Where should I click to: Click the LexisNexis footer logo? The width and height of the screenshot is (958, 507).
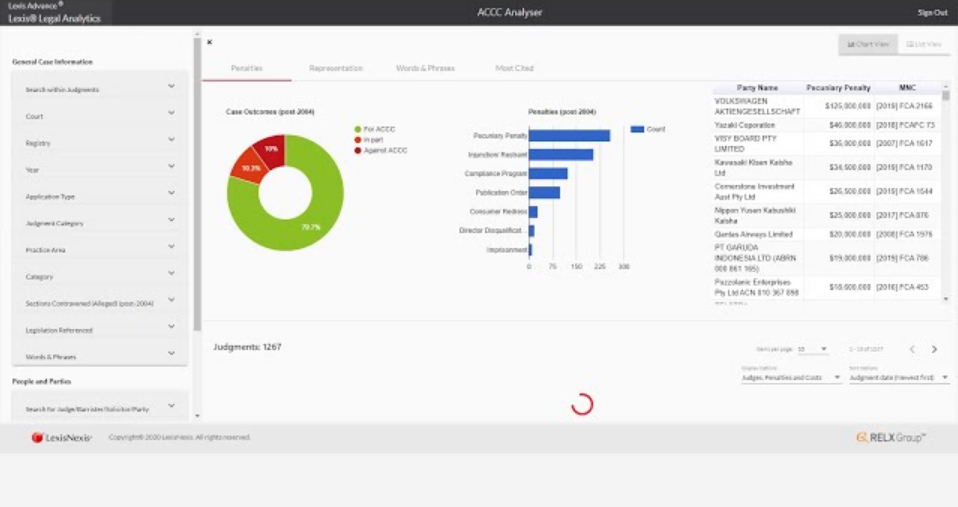pos(62,437)
